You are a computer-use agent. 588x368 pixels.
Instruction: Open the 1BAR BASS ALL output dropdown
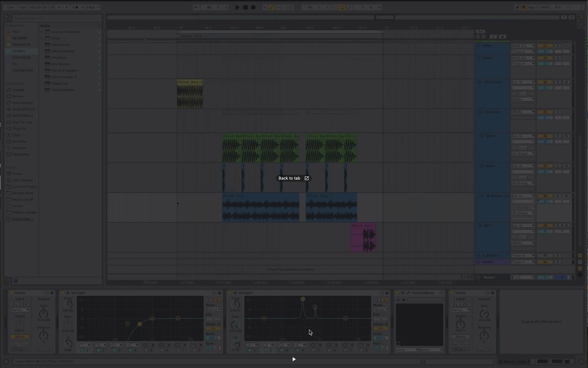[523, 46]
